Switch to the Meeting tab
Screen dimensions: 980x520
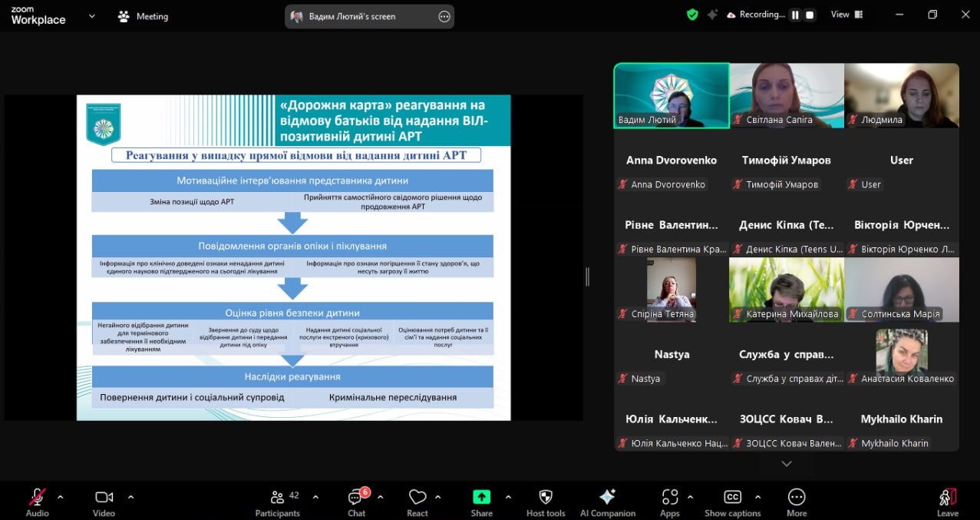[x=143, y=16]
